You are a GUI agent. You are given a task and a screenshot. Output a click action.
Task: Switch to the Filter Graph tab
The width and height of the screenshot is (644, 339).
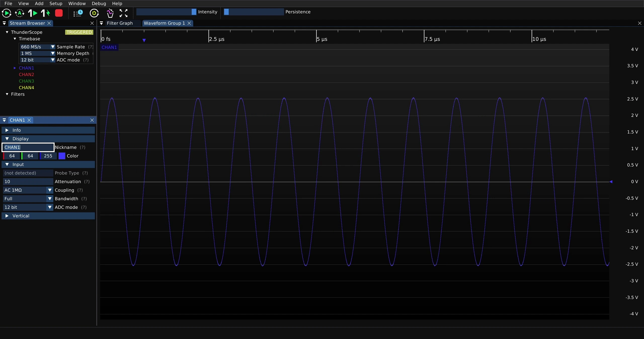point(120,23)
